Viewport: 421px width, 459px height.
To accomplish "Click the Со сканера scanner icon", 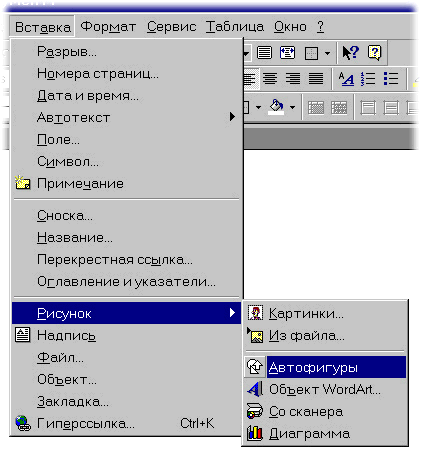I will click(255, 411).
